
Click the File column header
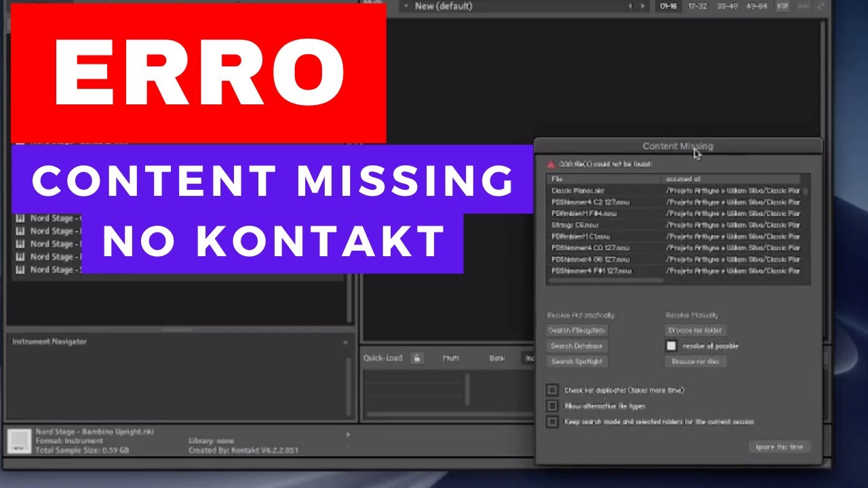coord(604,179)
